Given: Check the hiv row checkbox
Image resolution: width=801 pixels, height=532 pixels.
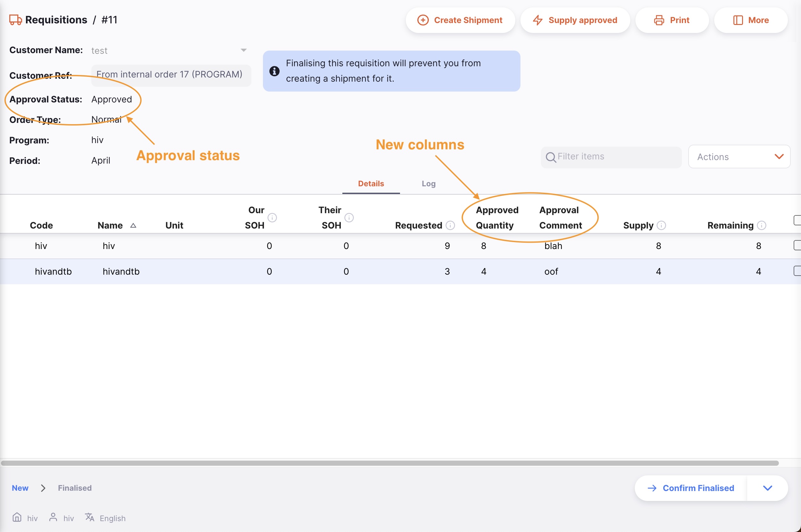Looking at the screenshot, I should click(797, 245).
